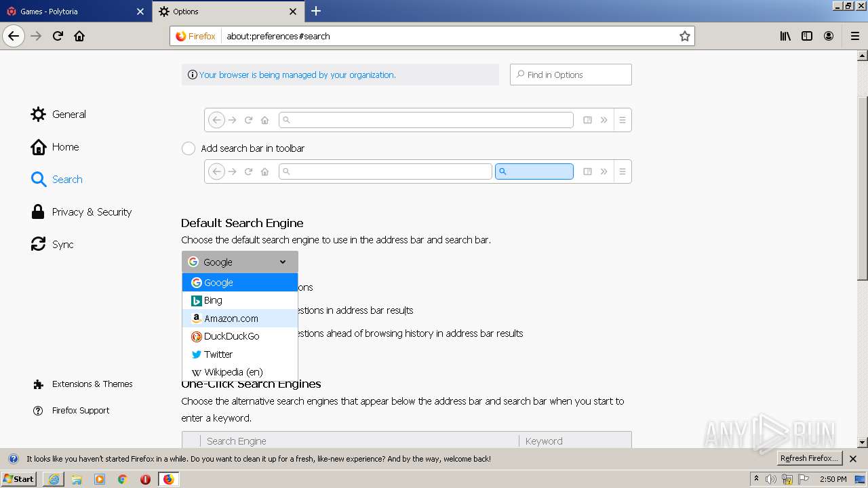This screenshot has height=488, width=868.
Task: Open the Action Center flag icon
Action: tap(804, 479)
